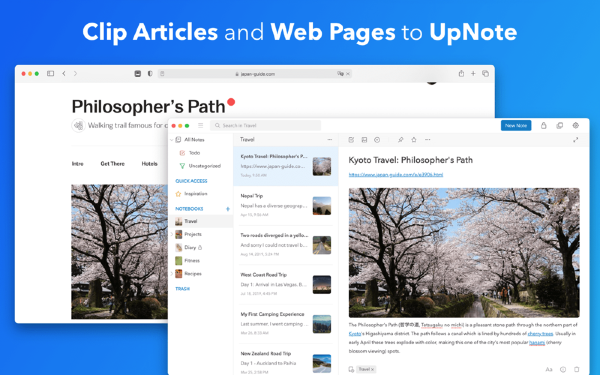
Task: Click the cherry blossom image in the note
Action: click(464, 253)
